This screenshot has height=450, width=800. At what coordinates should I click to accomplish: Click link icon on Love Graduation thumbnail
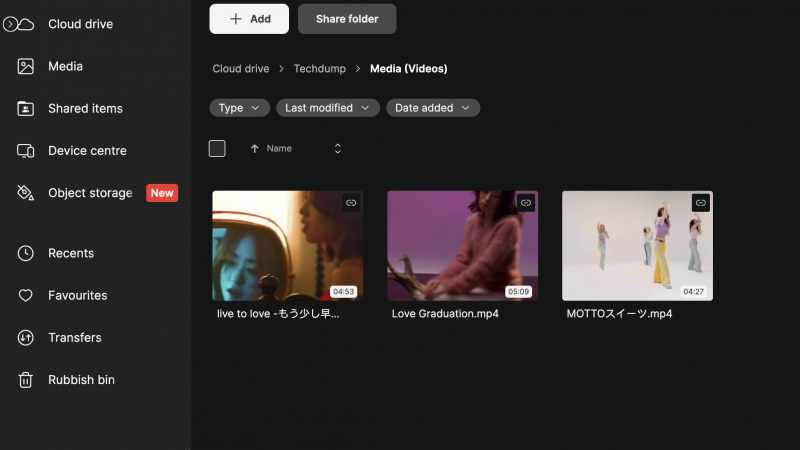click(526, 203)
